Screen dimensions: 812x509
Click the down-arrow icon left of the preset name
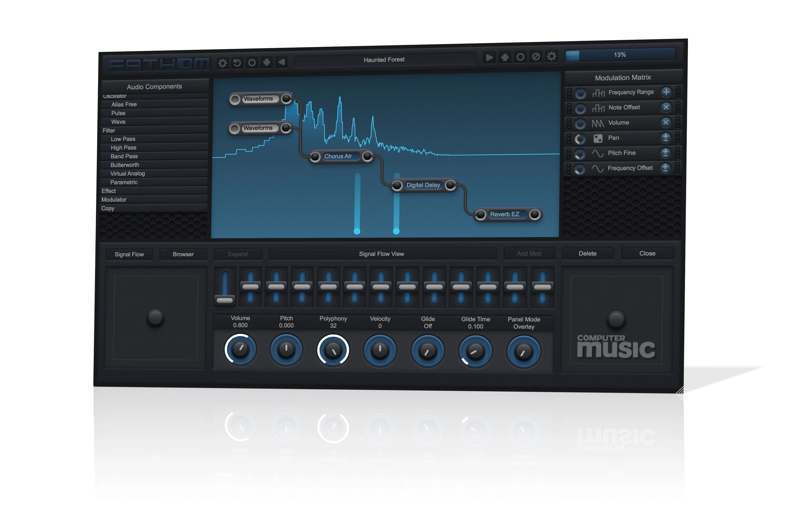tap(267, 62)
